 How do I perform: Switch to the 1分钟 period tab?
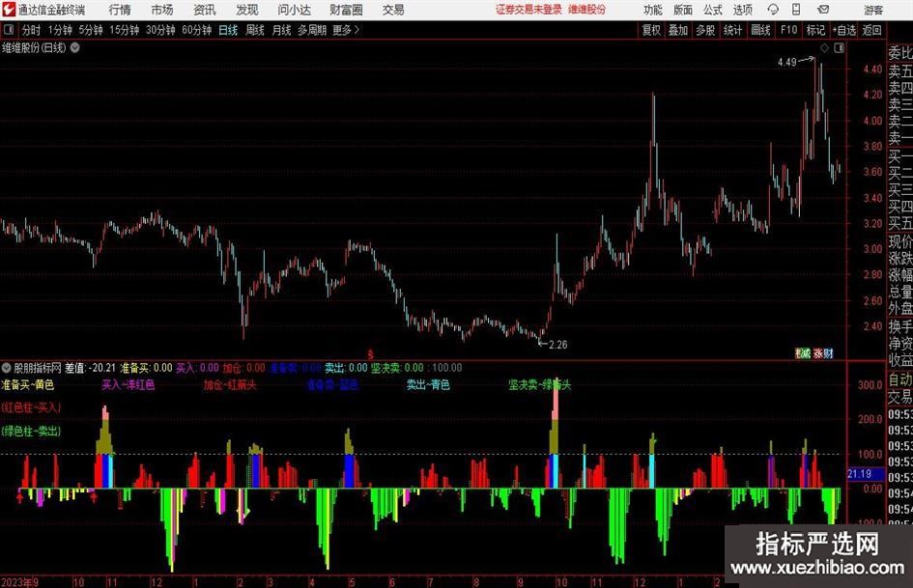[x=60, y=30]
